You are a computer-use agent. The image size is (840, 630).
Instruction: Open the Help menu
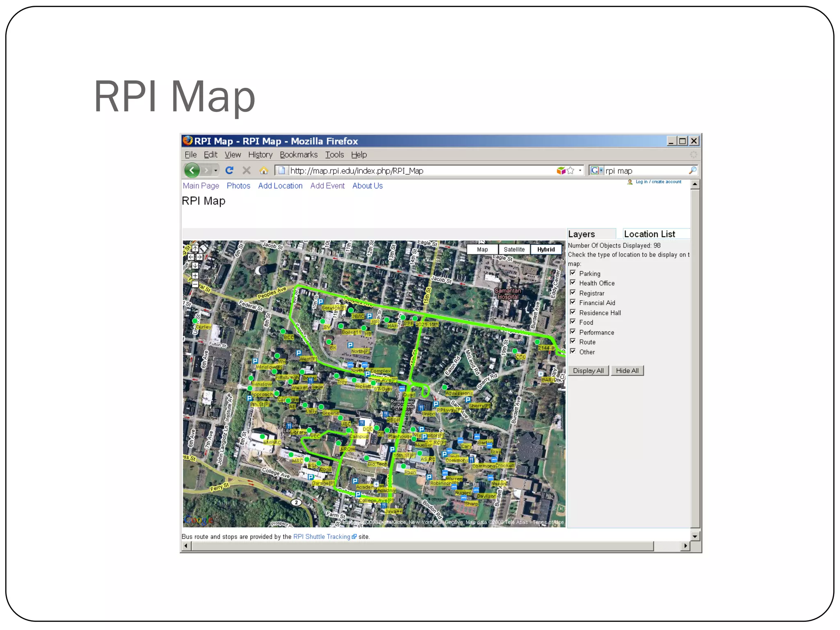tap(359, 155)
